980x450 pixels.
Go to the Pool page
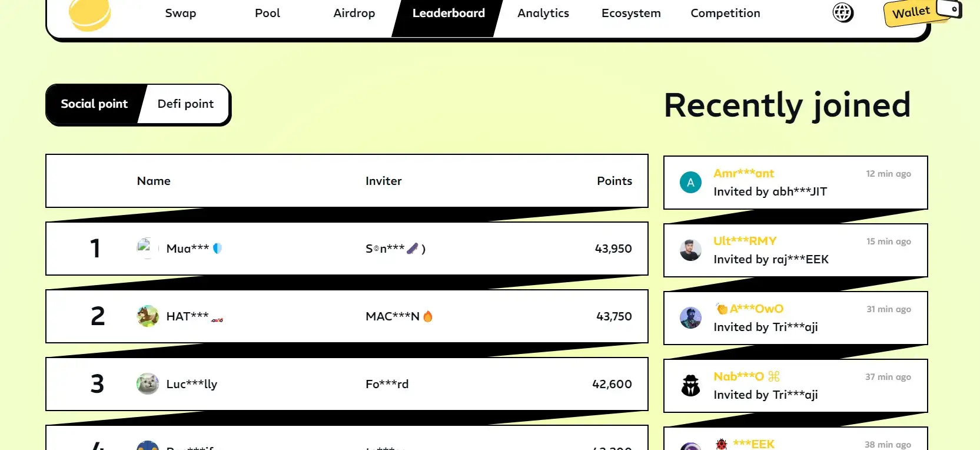coord(267,14)
